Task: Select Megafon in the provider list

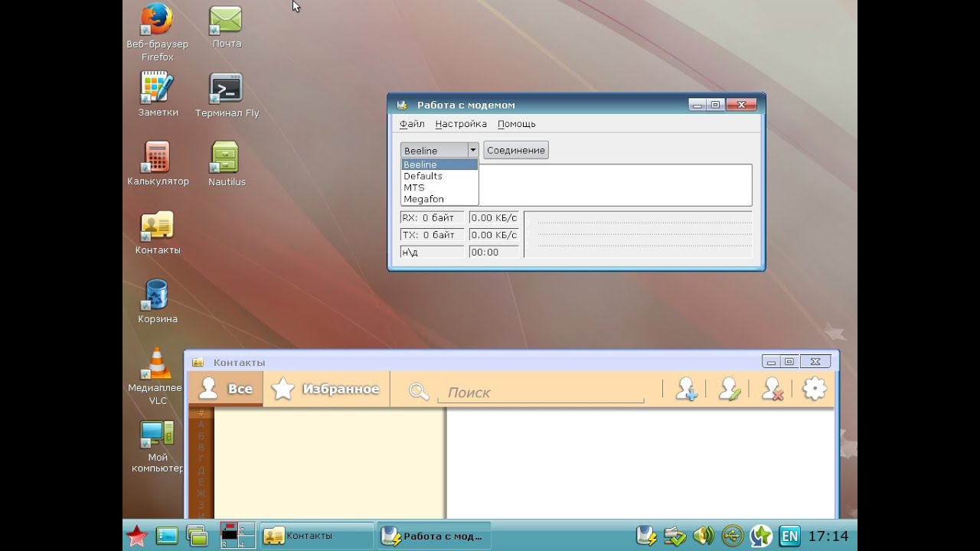Action: pyautogui.click(x=439, y=199)
